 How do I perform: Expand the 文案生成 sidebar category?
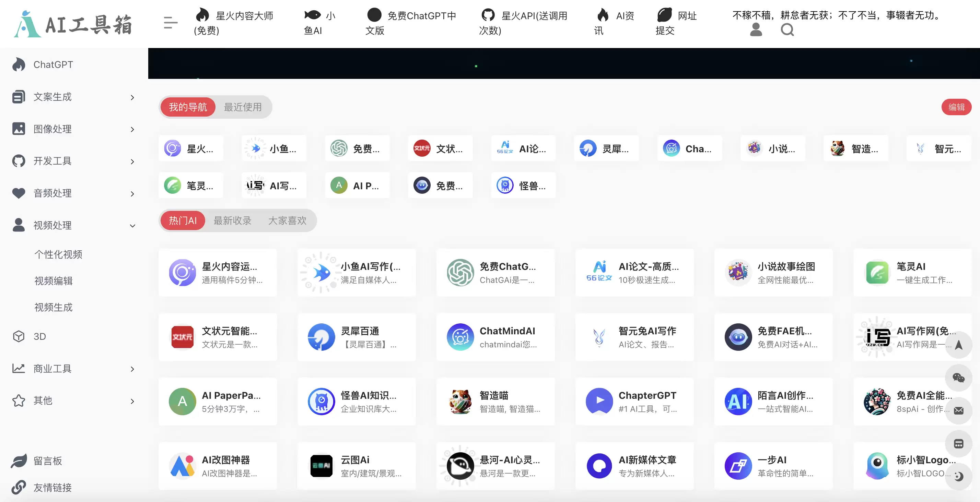[74, 97]
